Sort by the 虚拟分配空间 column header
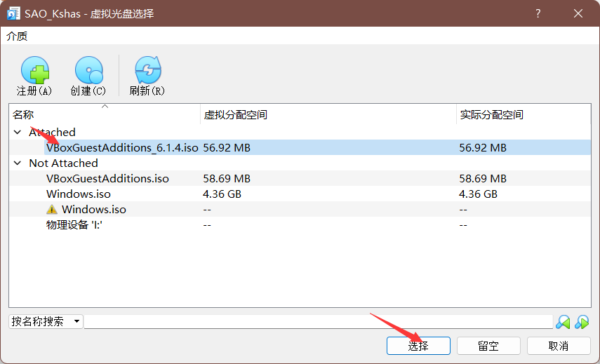Screen dimensions: 600x364 [x=328, y=114]
